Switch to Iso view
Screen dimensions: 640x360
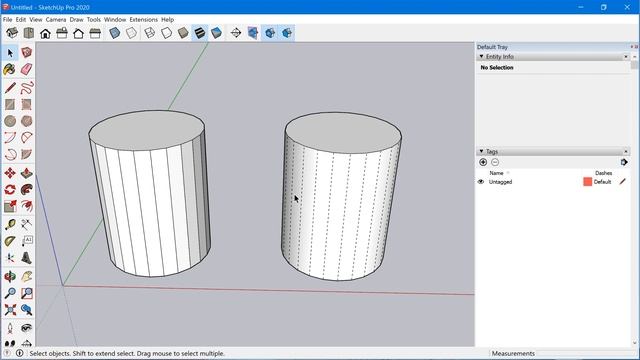(12, 33)
